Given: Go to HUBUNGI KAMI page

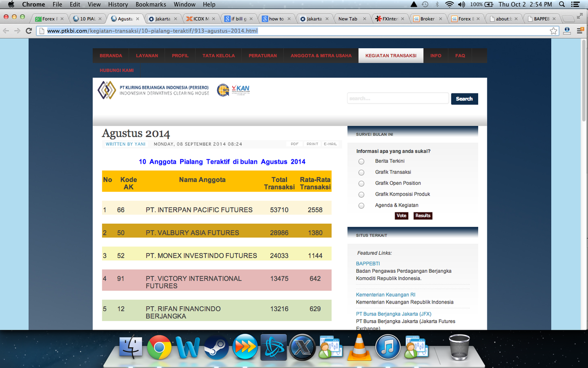Looking at the screenshot, I should (x=117, y=70).
